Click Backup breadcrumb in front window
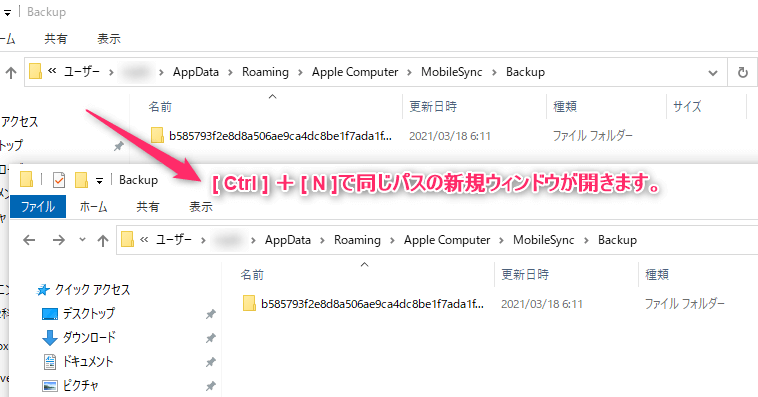Screen dimensions: 758x397 pos(617,240)
